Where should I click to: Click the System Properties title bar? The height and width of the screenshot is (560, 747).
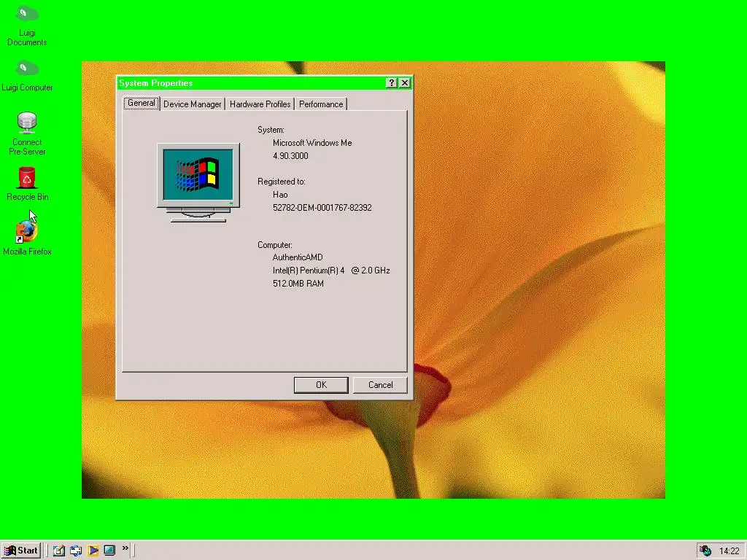coord(250,83)
